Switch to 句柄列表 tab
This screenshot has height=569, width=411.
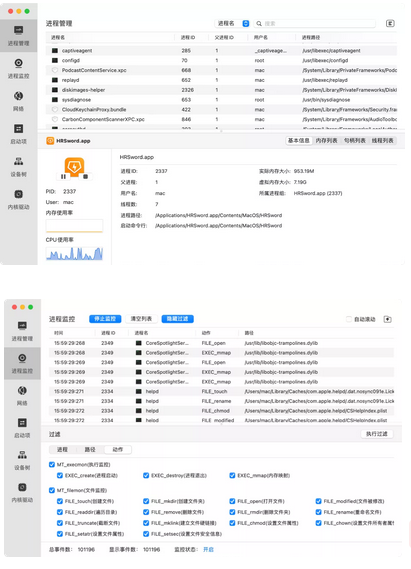(x=354, y=140)
